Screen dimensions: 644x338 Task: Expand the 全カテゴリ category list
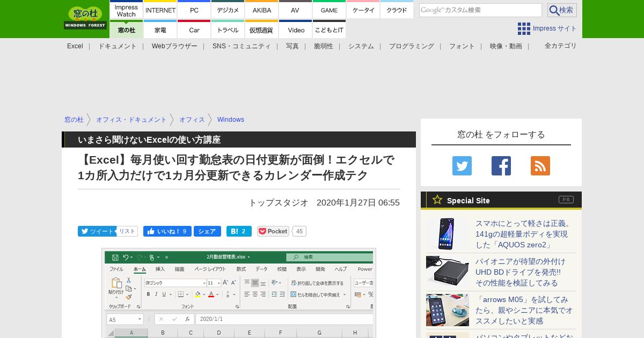pos(560,46)
